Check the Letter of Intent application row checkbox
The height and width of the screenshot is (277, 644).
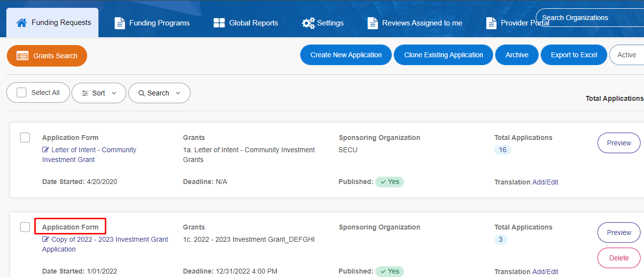click(x=25, y=138)
